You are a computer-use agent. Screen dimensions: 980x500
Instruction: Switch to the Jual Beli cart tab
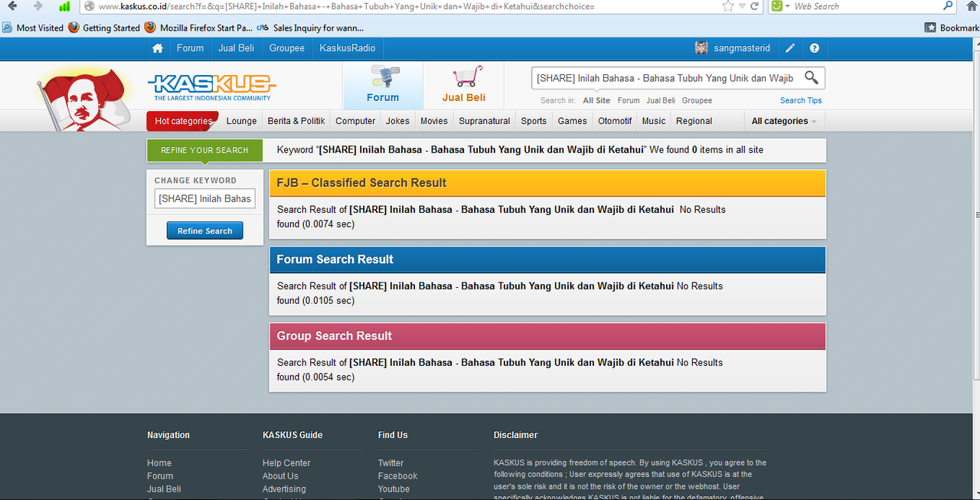coord(464,85)
